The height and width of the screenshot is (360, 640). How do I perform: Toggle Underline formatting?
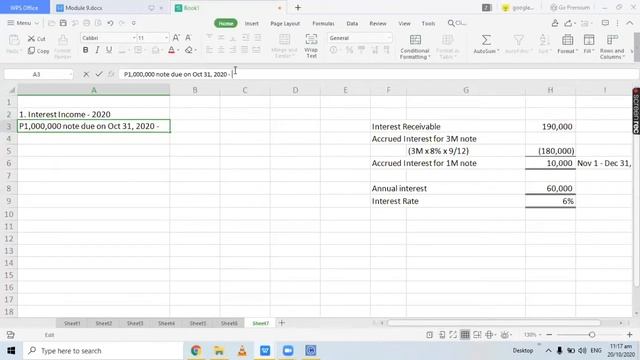coord(109,50)
